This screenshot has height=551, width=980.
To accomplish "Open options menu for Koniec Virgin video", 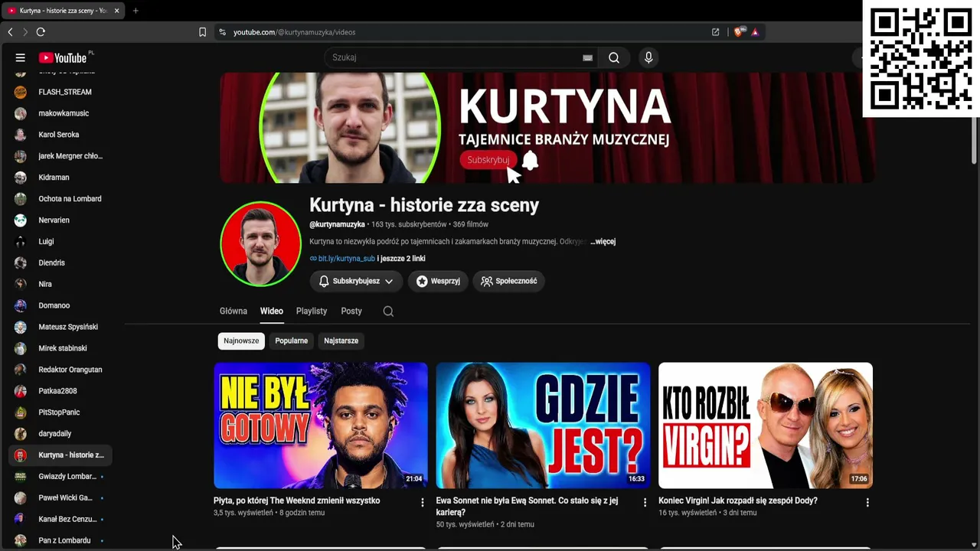I will click(867, 503).
